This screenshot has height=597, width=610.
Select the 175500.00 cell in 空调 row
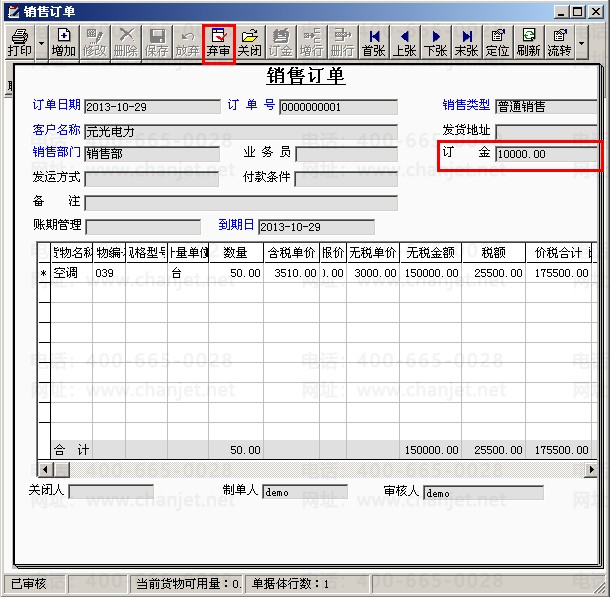(x=559, y=273)
